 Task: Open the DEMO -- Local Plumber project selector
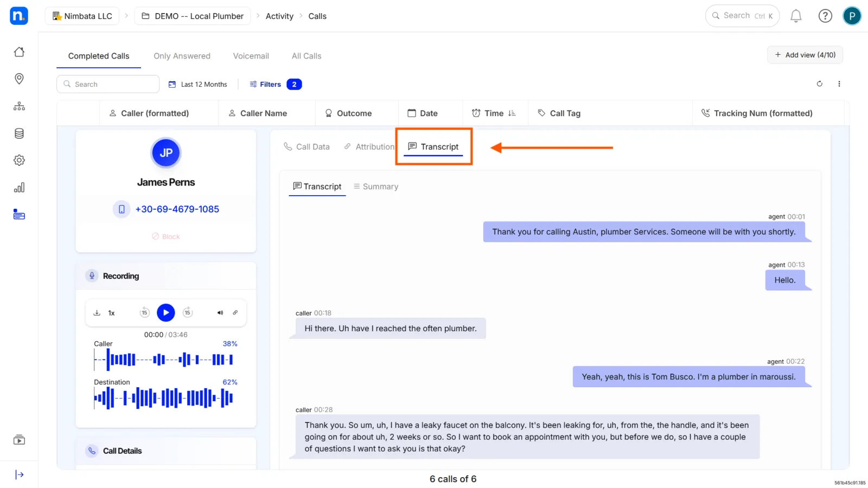[193, 16]
